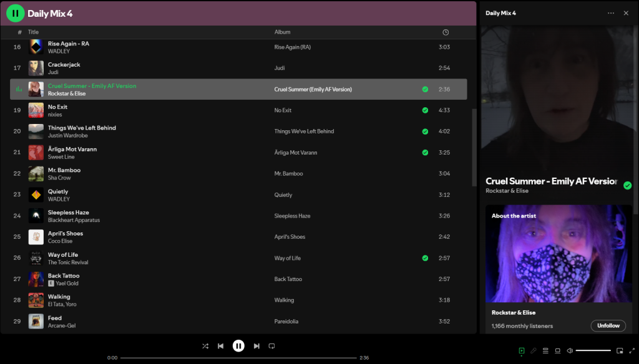639x364 pixels.
Task: Mute the volume speaker icon
Action: click(570, 350)
